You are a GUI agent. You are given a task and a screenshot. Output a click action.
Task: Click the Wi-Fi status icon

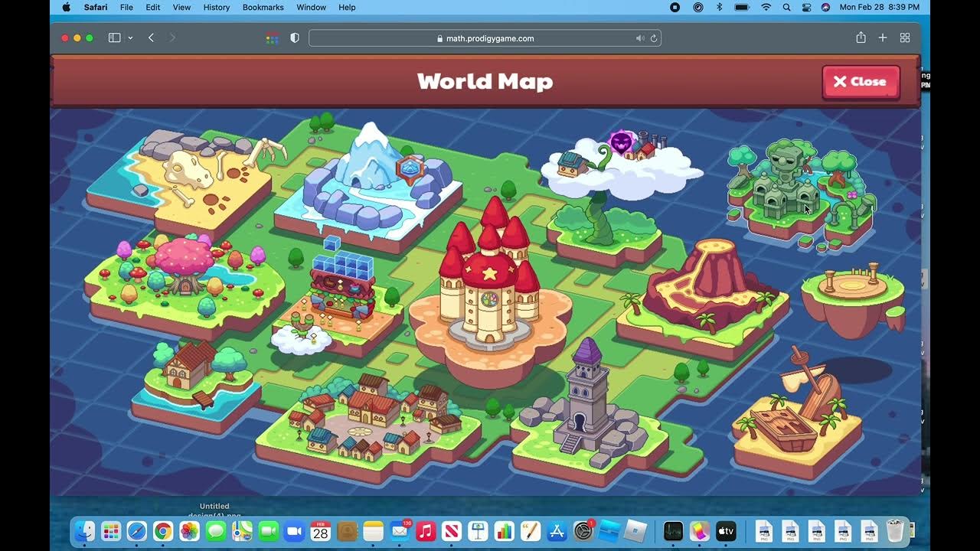(766, 7)
